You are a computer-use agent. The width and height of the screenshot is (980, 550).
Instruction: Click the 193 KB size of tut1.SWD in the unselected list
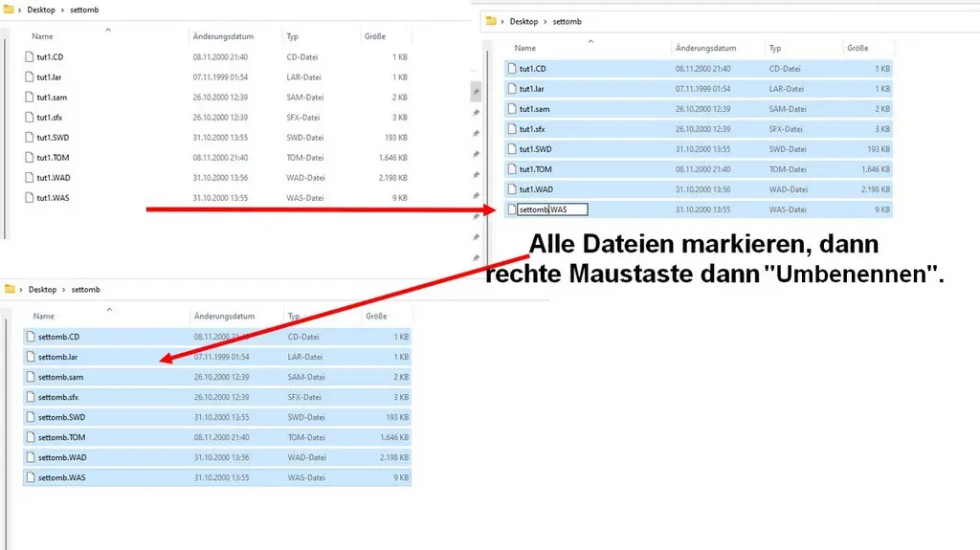click(396, 137)
